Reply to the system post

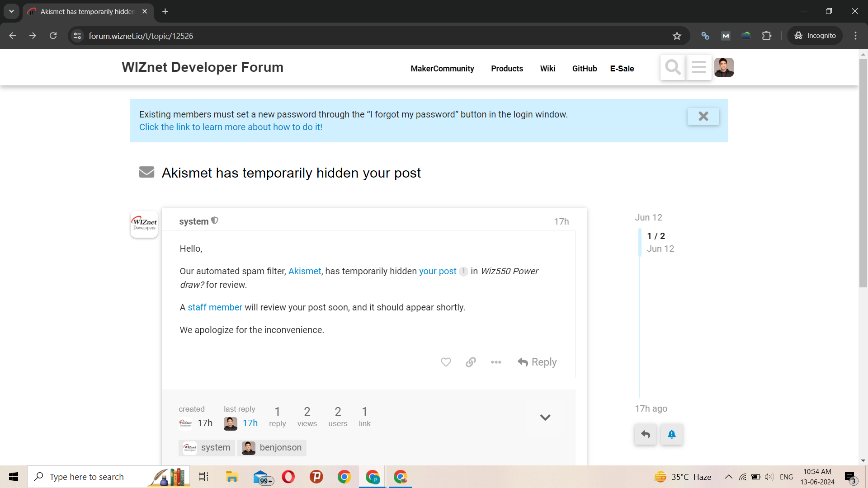[537, 362]
